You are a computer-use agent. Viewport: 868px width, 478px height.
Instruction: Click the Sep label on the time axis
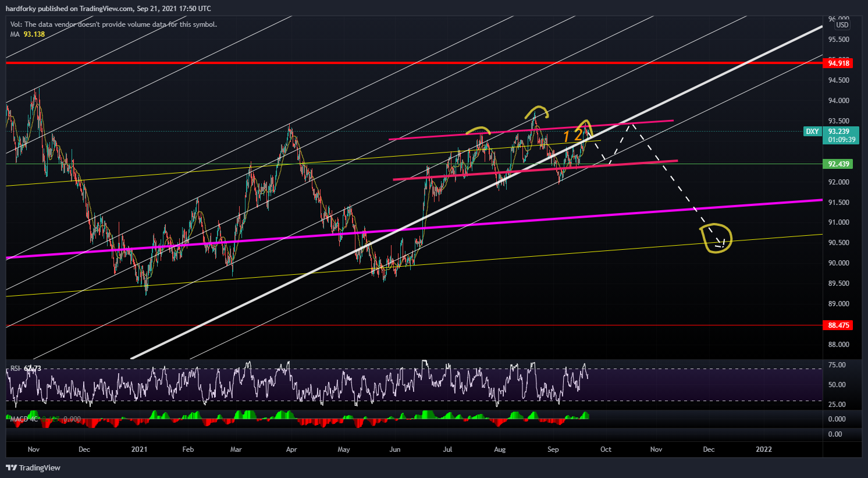click(x=553, y=449)
